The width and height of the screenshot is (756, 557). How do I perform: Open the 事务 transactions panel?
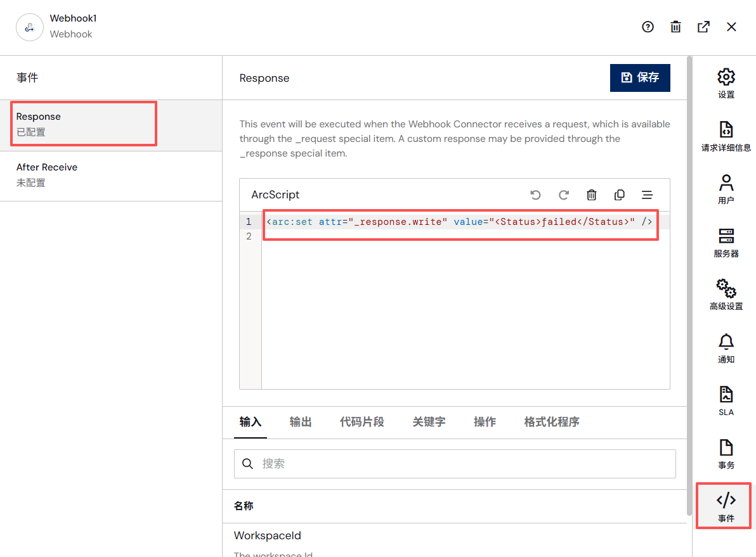tap(726, 454)
